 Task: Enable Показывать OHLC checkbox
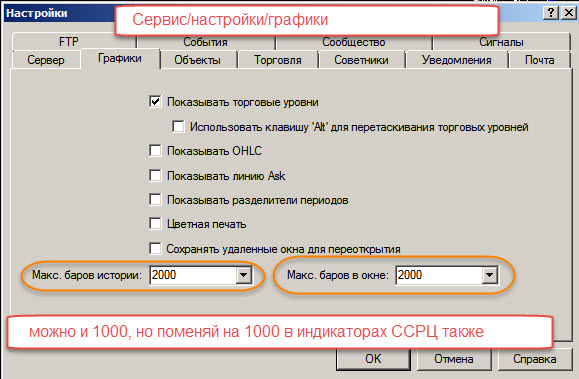click(x=155, y=151)
